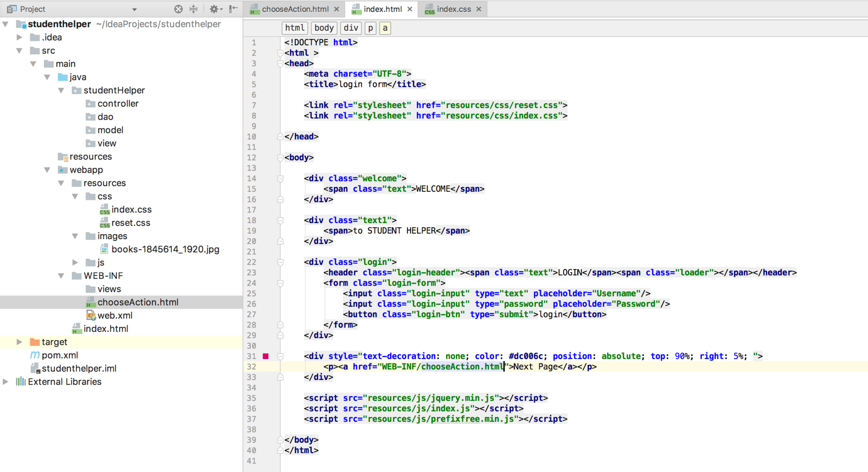
Task: Click the #dc006c color swatch in gutter
Action: point(266,356)
